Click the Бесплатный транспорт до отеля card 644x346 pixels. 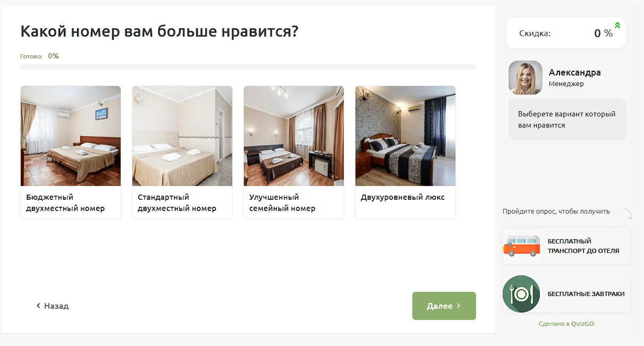(x=566, y=246)
